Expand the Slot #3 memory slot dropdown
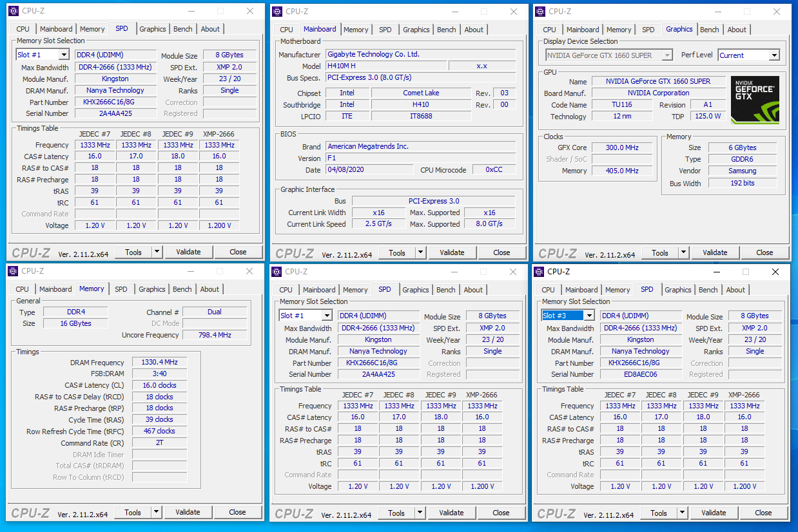Image resolution: width=798 pixels, height=532 pixels. point(589,316)
